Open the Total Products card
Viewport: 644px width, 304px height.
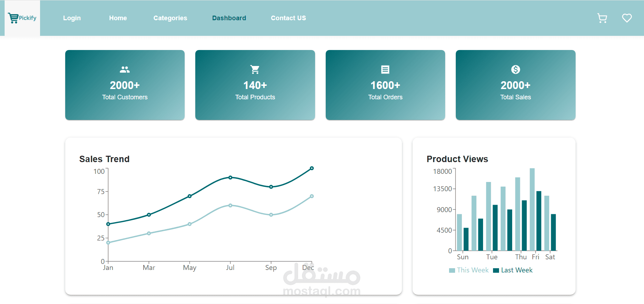click(255, 85)
